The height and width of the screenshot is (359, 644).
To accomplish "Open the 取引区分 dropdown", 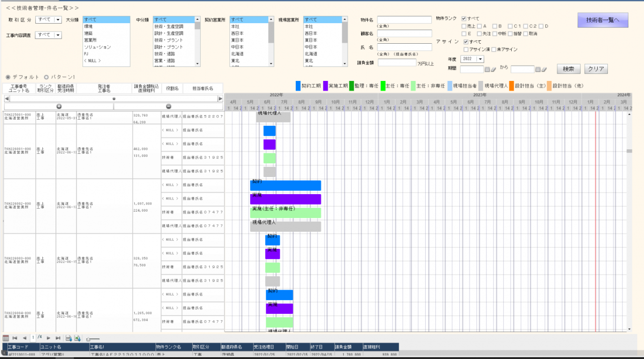I will (x=57, y=20).
